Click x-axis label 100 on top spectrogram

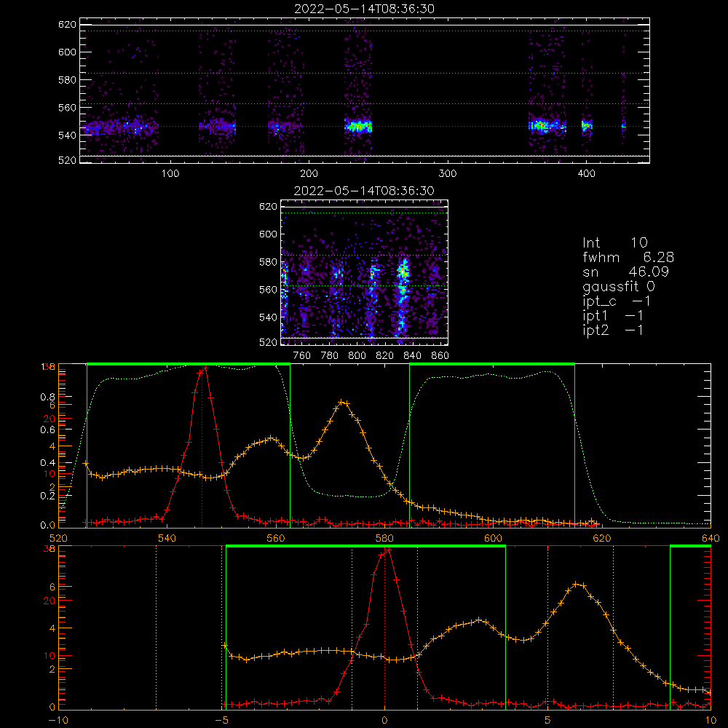coord(170,174)
